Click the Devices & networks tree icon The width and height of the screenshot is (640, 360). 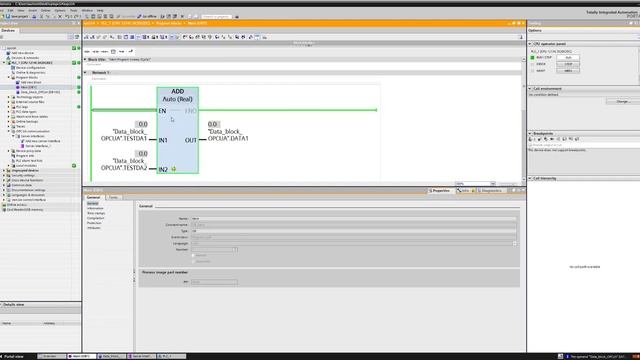pos(8,58)
